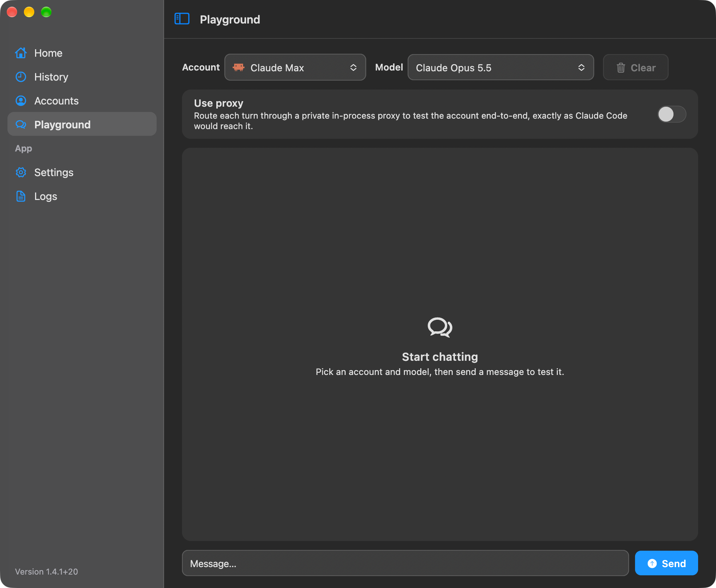Image resolution: width=716 pixels, height=588 pixels.
Task: Go to Home in sidebar
Action: point(82,53)
